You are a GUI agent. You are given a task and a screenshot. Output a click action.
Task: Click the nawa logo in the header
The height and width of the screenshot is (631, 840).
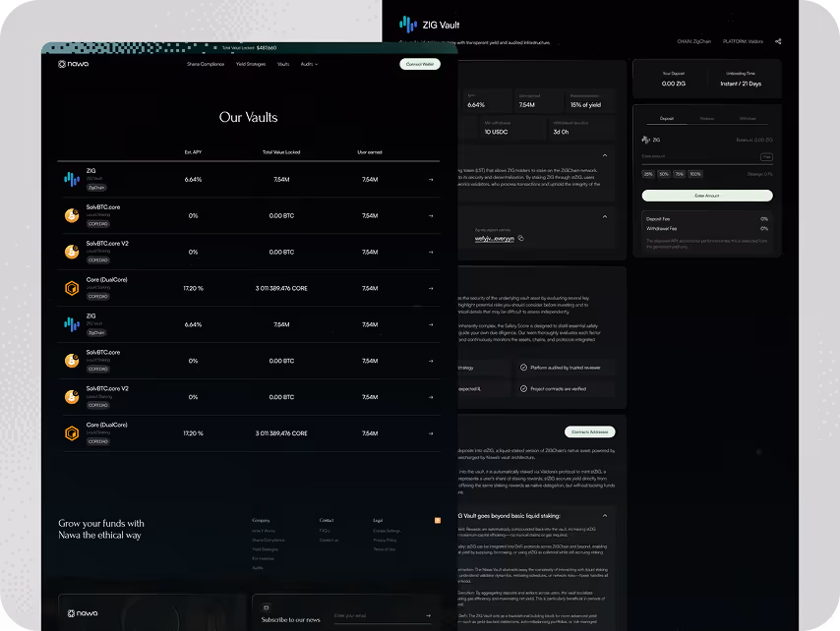(74, 64)
